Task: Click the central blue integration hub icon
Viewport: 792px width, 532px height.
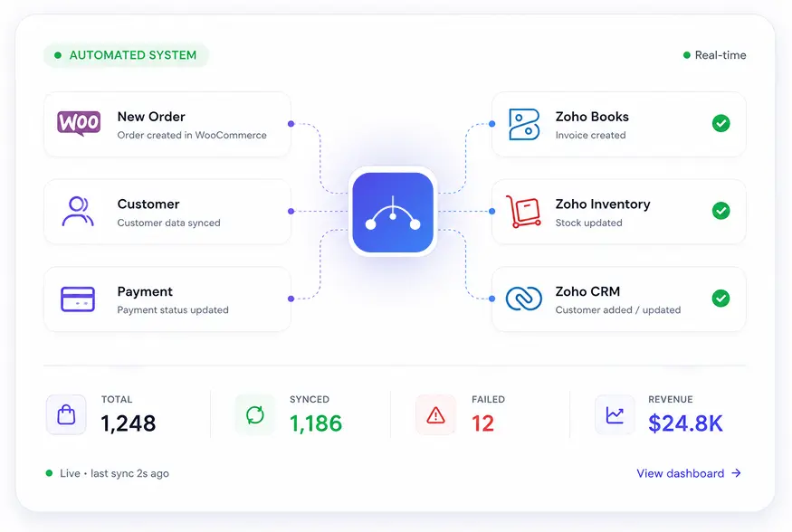Action: coord(393,212)
